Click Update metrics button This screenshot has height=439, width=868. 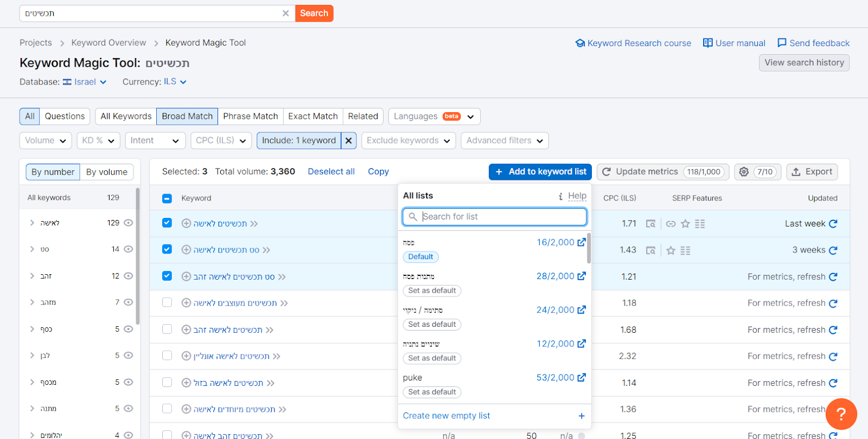pyautogui.click(x=663, y=172)
